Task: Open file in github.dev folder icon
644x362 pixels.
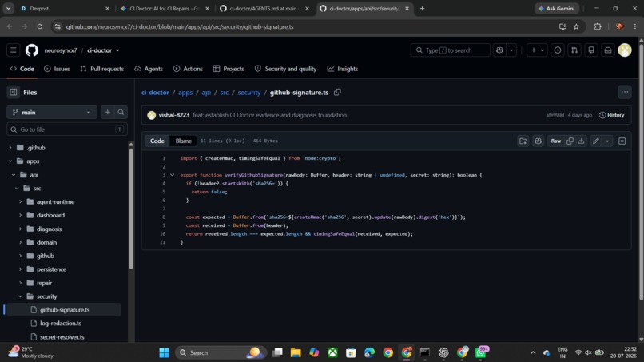Action: pyautogui.click(x=523, y=141)
